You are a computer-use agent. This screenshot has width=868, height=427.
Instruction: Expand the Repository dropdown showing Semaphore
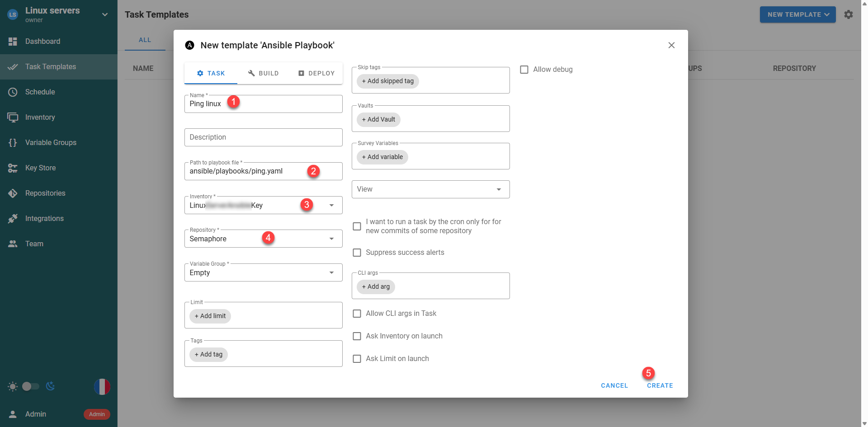tap(331, 239)
